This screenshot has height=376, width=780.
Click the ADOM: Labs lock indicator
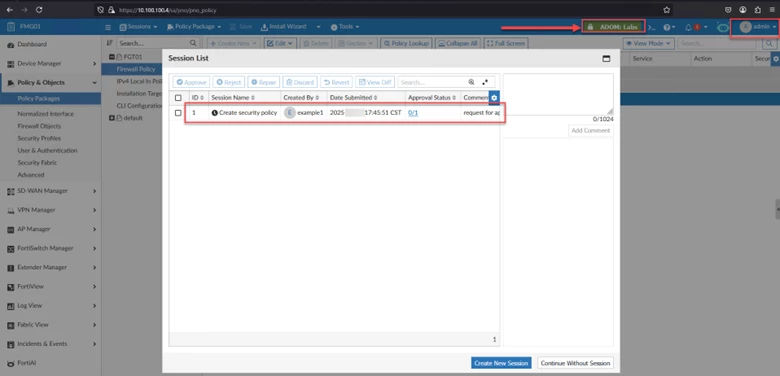point(613,26)
